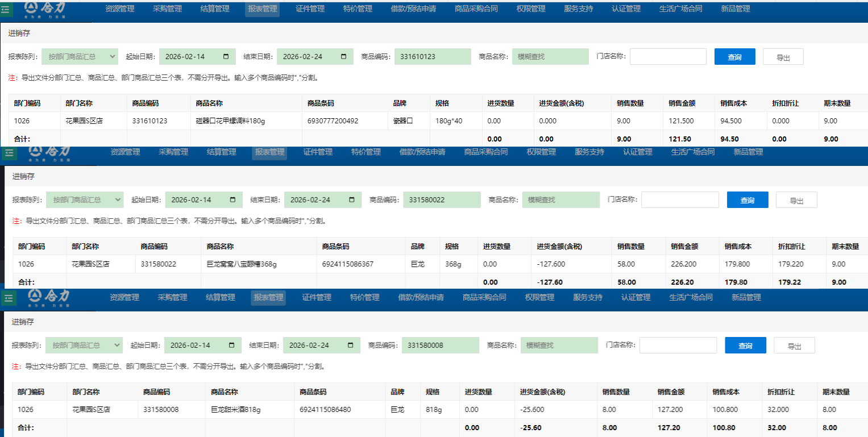
Task: Open start date calendar icon in the 331610123 query
Action: 226,57
